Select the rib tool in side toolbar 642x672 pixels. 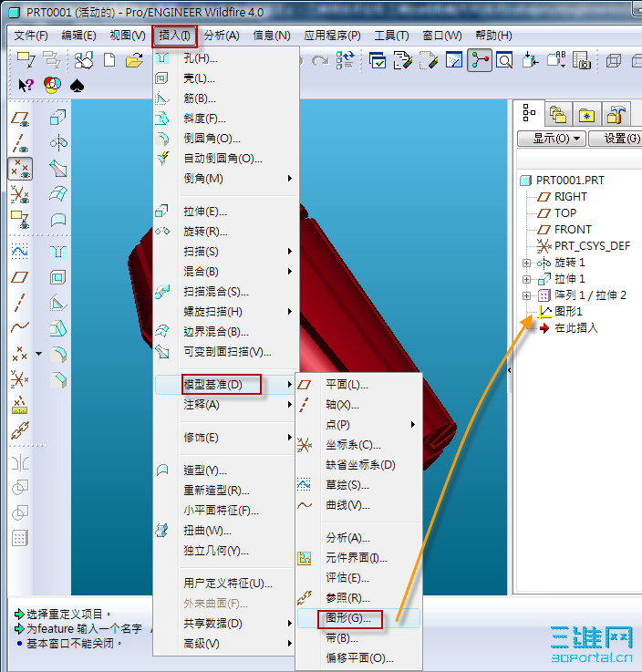57,303
